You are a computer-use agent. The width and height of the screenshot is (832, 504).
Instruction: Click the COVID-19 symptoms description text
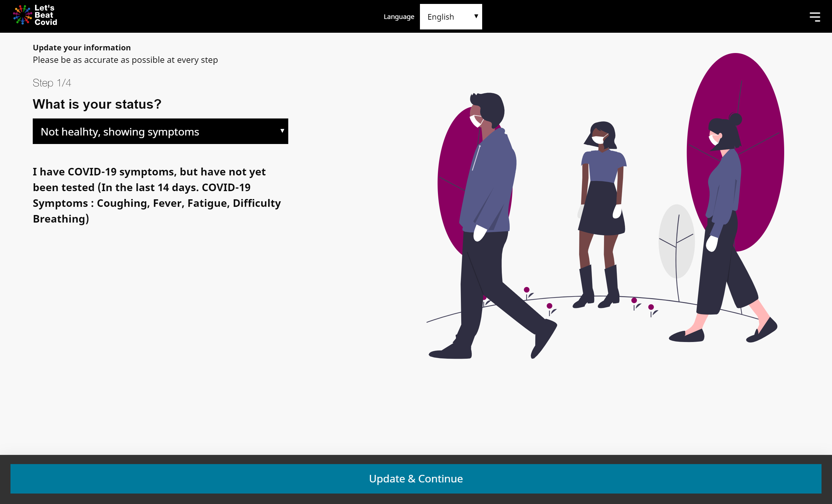156,195
